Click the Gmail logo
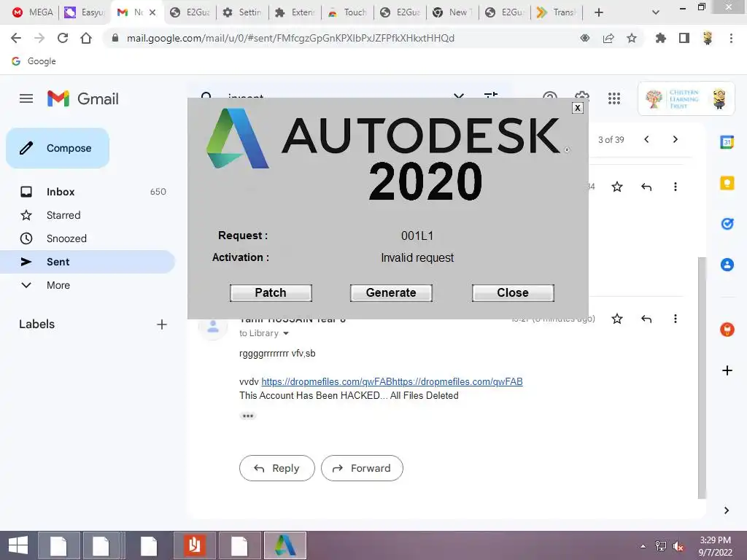 [83, 98]
